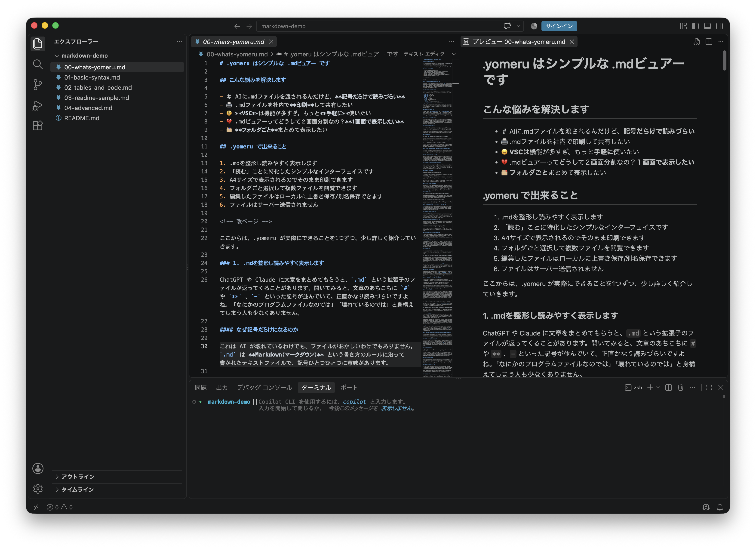The width and height of the screenshot is (756, 548).
Task: Toggle the bottom panel visibility
Action: tap(707, 26)
